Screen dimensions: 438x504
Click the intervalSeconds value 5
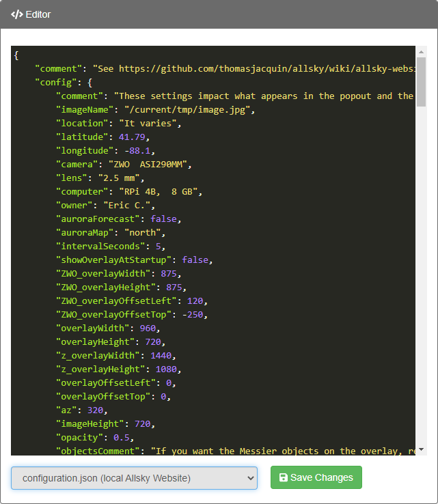158,246
